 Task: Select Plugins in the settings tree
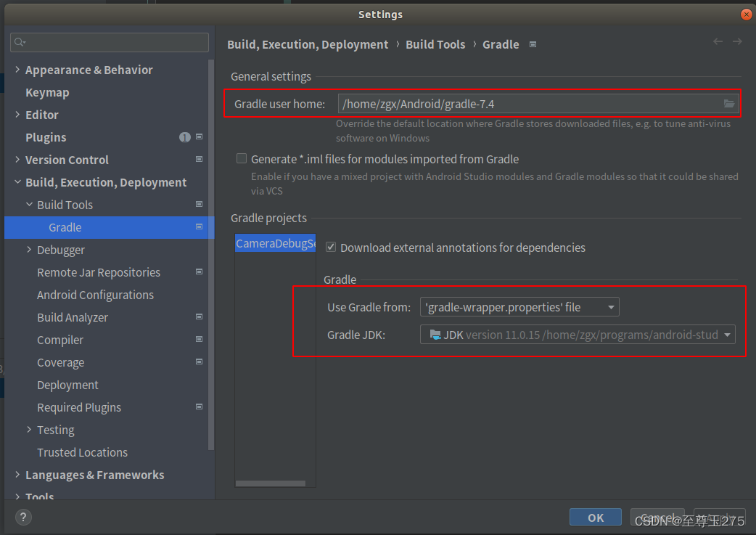point(46,137)
